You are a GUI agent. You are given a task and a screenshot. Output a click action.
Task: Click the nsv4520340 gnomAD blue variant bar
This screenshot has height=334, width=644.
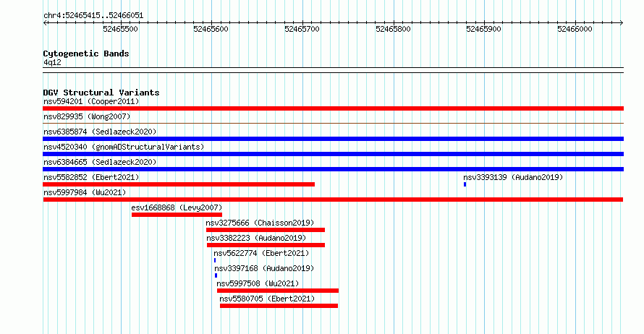tap(333, 154)
